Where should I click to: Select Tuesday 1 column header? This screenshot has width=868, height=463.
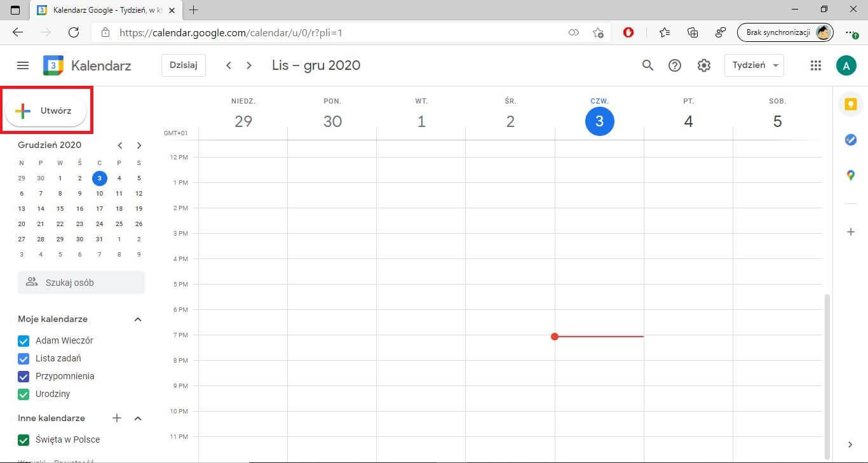coord(421,114)
